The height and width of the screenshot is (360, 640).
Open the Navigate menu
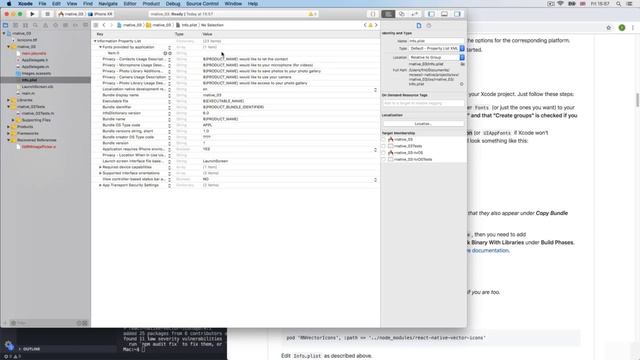pyautogui.click(x=108, y=4)
